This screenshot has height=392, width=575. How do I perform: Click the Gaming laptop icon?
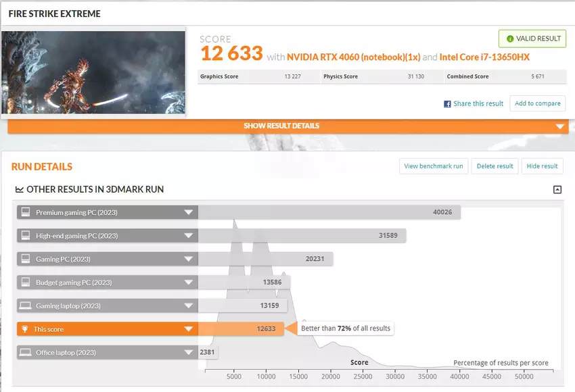pos(26,306)
